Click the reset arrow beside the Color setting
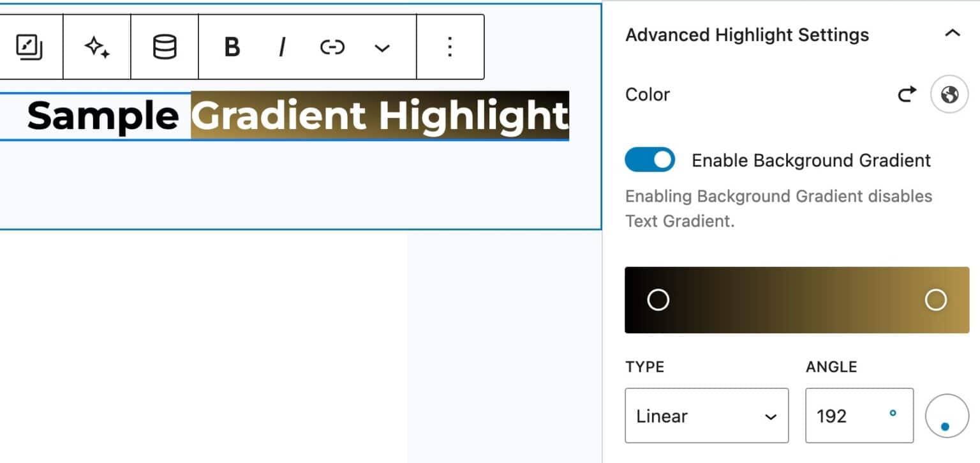Viewport: 980px width, 463px height. tap(907, 94)
